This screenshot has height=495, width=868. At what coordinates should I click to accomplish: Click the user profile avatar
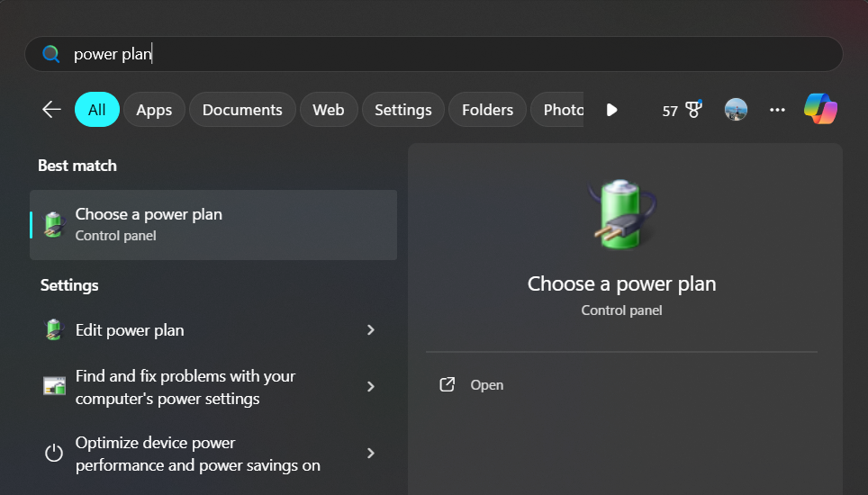736,110
